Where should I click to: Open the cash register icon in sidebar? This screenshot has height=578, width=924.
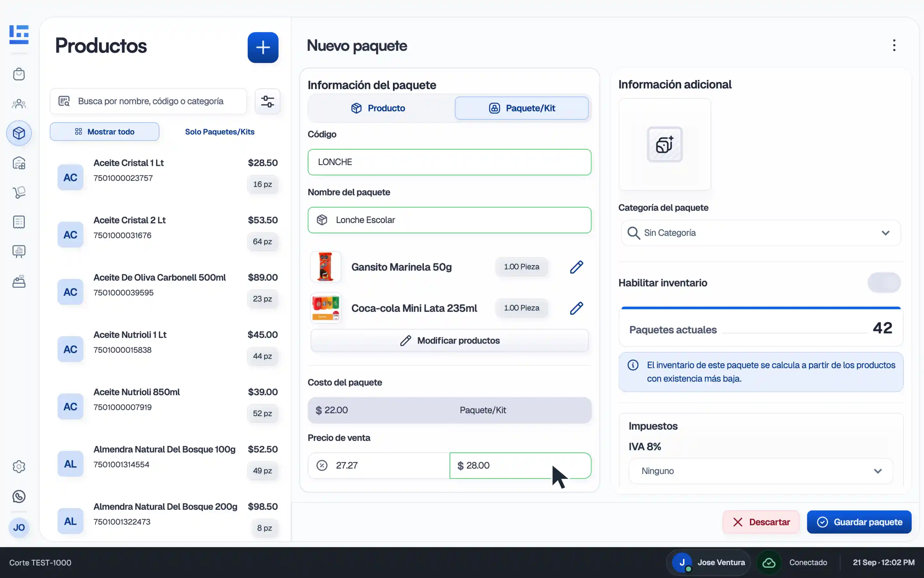click(x=19, y=281)
